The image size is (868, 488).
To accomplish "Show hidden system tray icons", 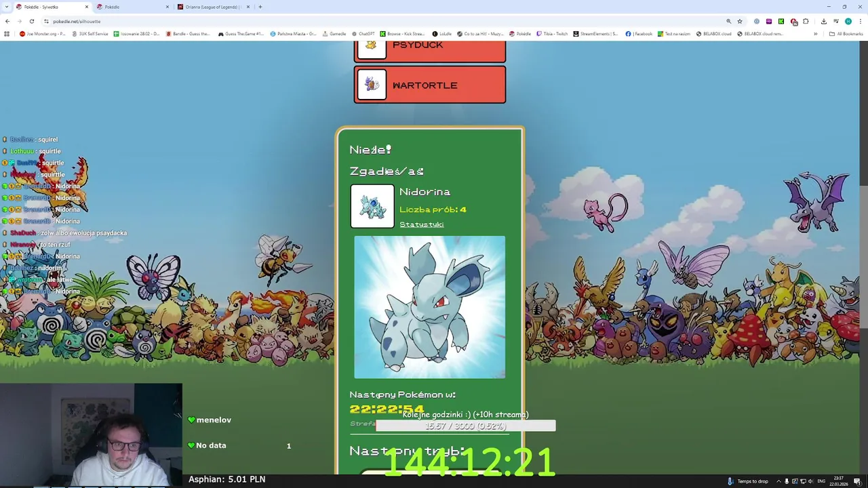I will point(778,481).
